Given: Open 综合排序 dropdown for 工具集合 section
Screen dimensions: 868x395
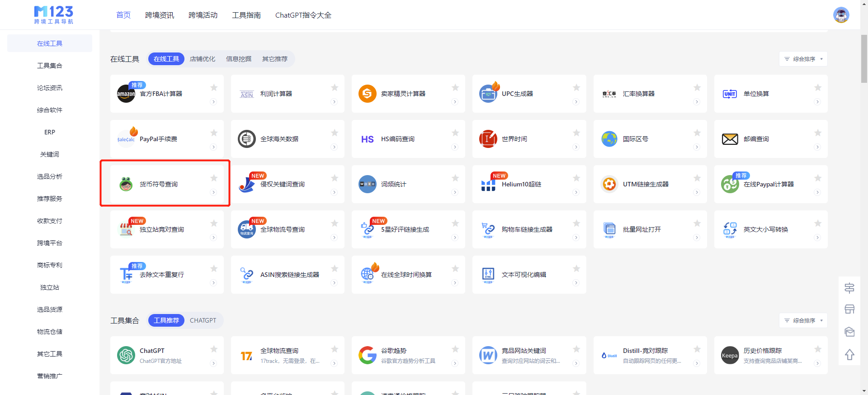Looking at the screenshot, I should 803,320.
